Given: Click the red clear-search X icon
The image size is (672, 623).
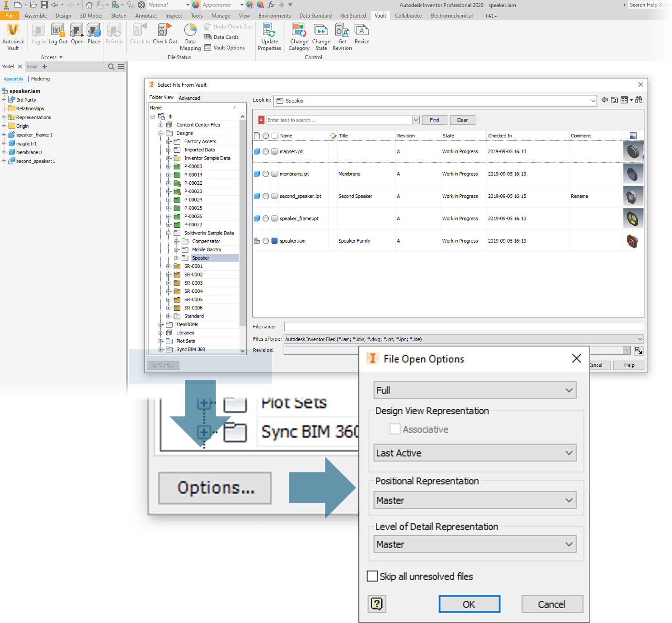Looking at the screenshot, I should pyautogui.click(x=261, y=120).
